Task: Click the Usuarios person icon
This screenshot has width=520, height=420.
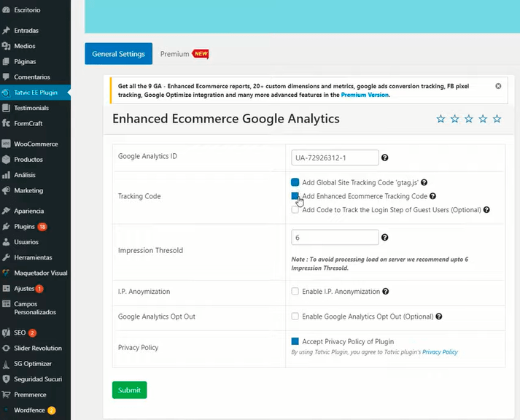Action: 6,242
